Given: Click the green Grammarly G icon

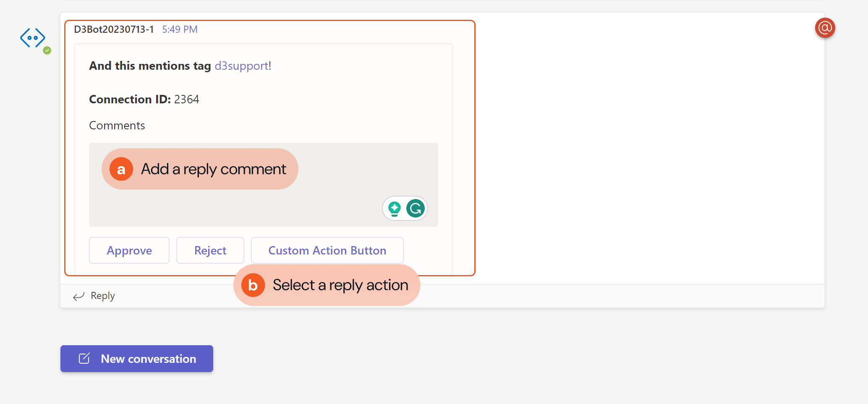Looking at the screenshot, I should pyautogui.click(x=416, y=208).
